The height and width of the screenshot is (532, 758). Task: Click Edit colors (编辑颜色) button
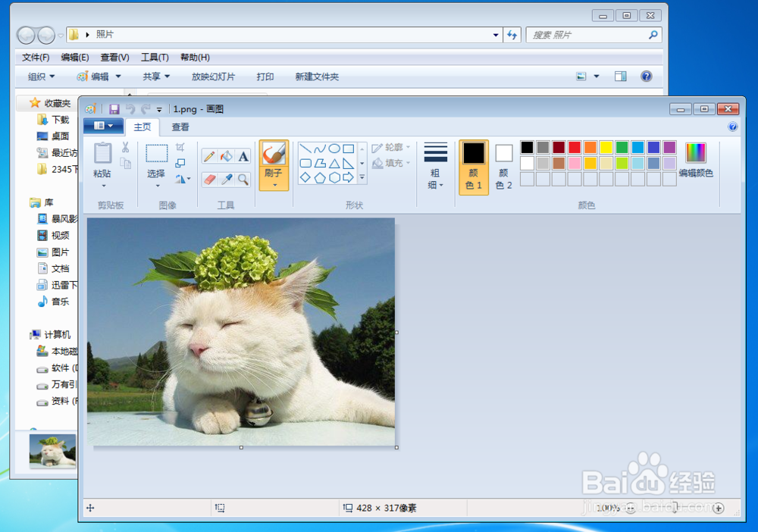pos(696,161)
